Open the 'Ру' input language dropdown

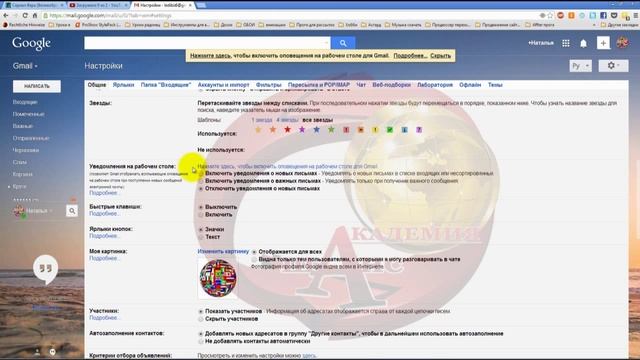coord(580,66)
